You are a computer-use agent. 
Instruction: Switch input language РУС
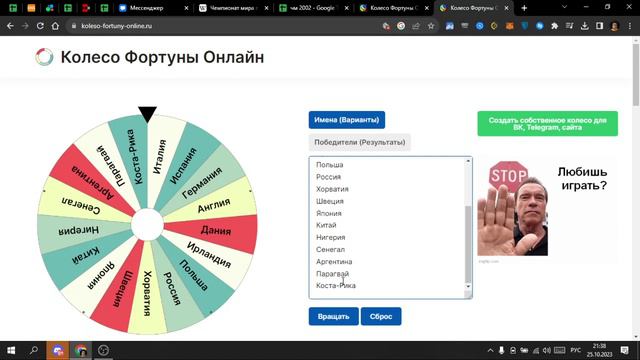click(576, 350)
